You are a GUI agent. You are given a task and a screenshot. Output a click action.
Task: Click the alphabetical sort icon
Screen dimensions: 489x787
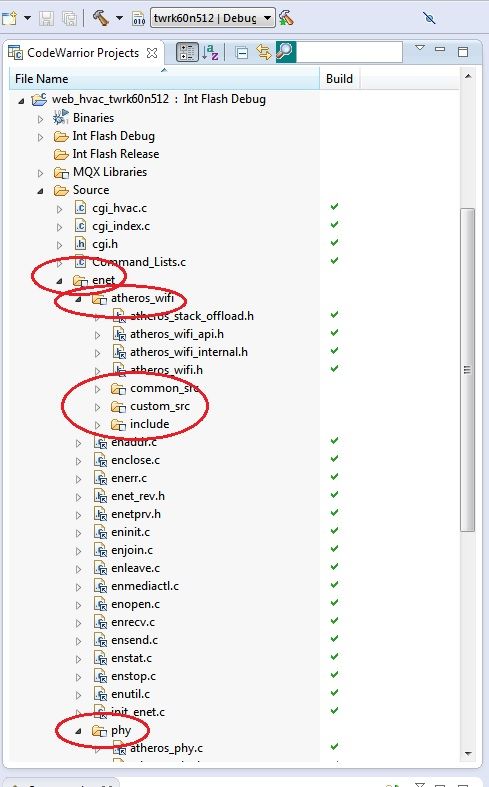point(210,52)
